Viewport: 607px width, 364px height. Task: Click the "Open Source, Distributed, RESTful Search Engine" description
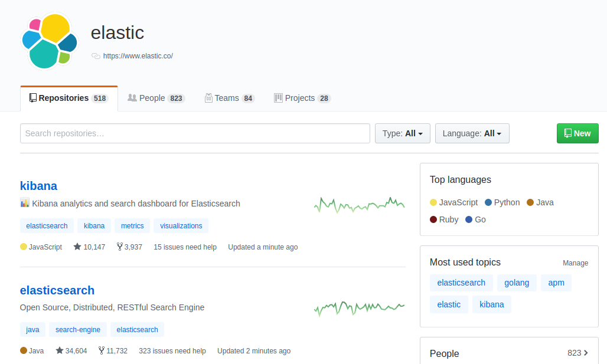pos(112,307)
